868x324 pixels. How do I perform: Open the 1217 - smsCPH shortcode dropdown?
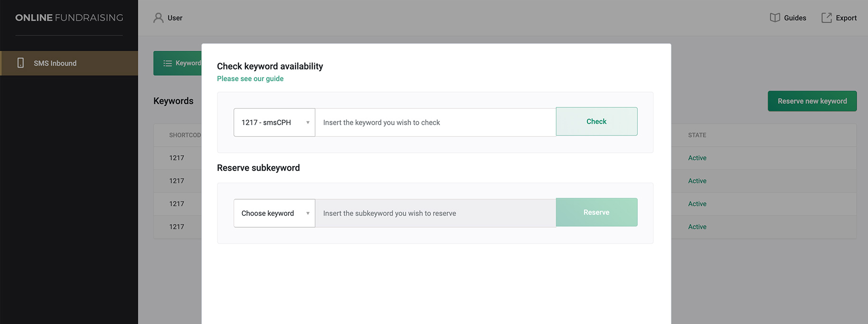(274, 122)
